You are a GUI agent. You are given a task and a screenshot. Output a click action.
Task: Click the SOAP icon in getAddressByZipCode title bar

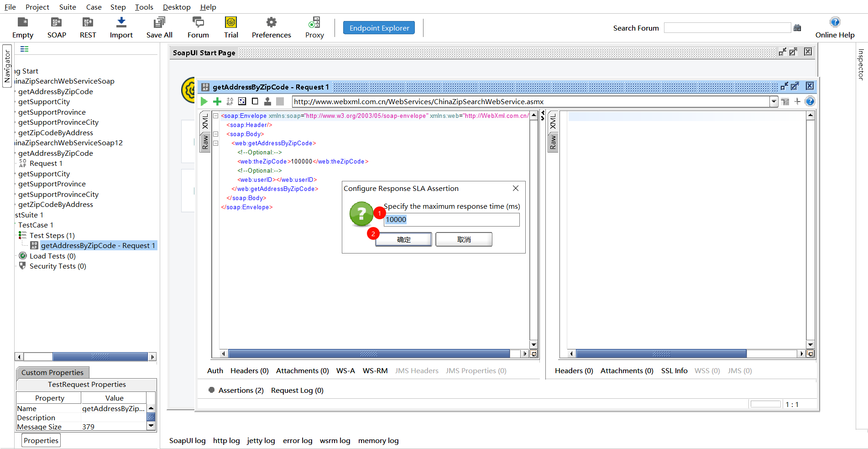tap(205, 87)
